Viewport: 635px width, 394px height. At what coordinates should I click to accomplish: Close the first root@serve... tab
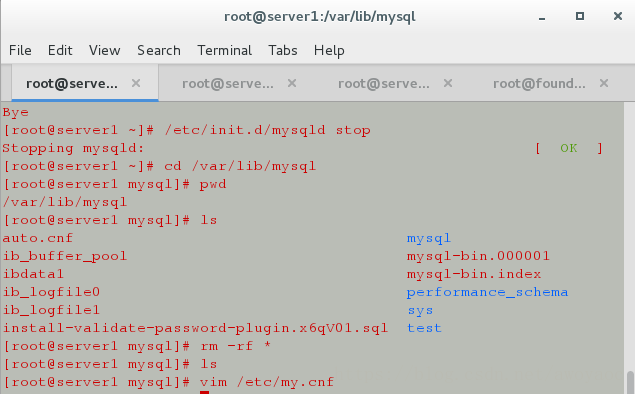coord(136,83)
